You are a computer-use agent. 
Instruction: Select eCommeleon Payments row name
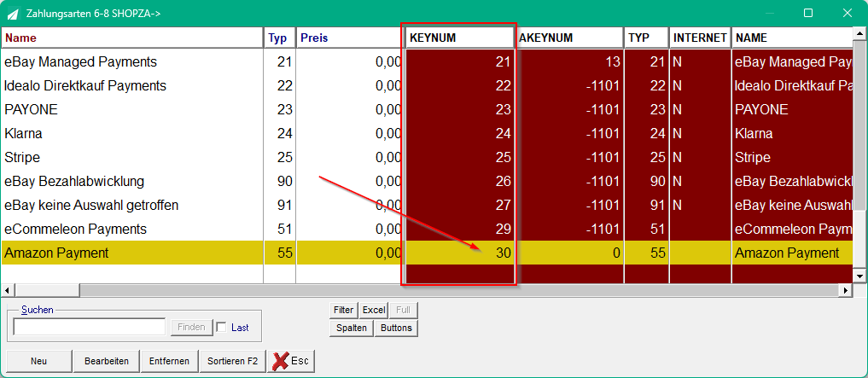[75, 230]
